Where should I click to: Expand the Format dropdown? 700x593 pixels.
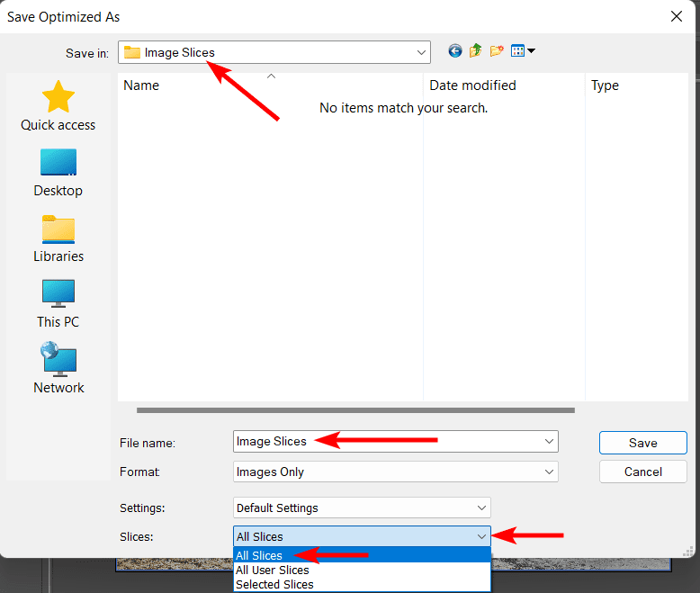(549, 472)
